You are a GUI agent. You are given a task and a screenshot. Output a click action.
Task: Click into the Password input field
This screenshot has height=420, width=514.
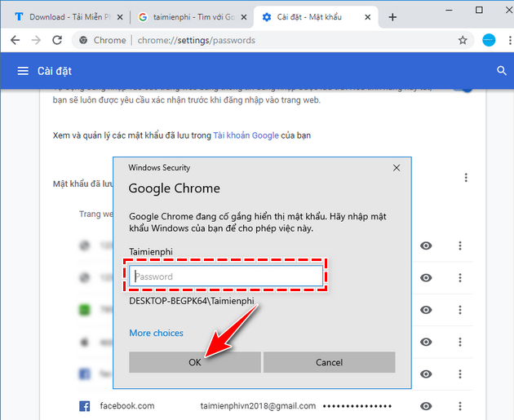(x=226, y=276)
